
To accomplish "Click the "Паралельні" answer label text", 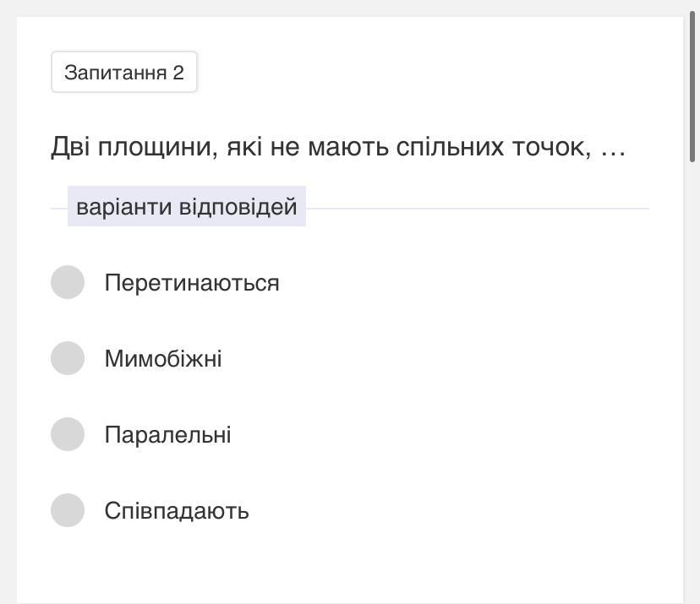I will [x=167, y=435].
